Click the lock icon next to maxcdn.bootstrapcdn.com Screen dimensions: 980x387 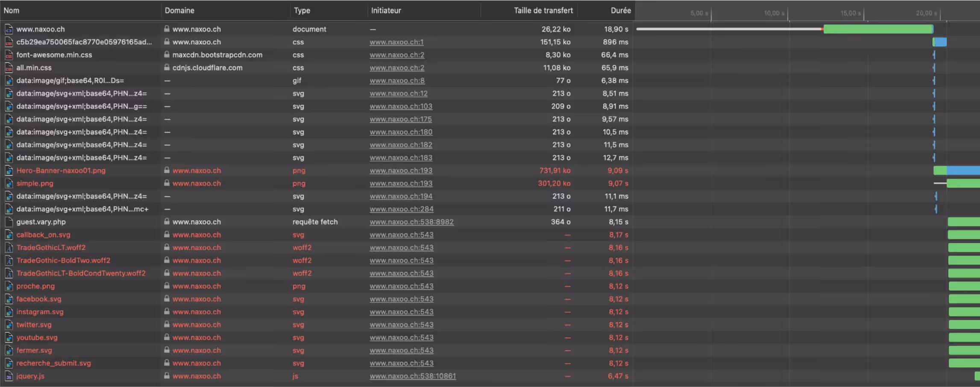167,55
